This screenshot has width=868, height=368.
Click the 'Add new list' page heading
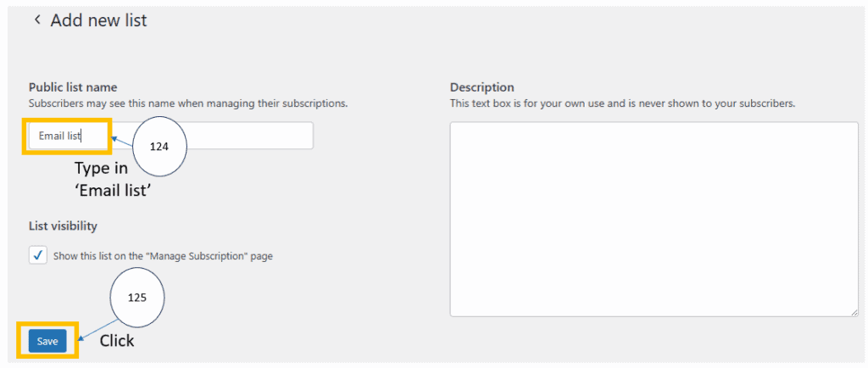pyautogui.click(x=98, y=20)
